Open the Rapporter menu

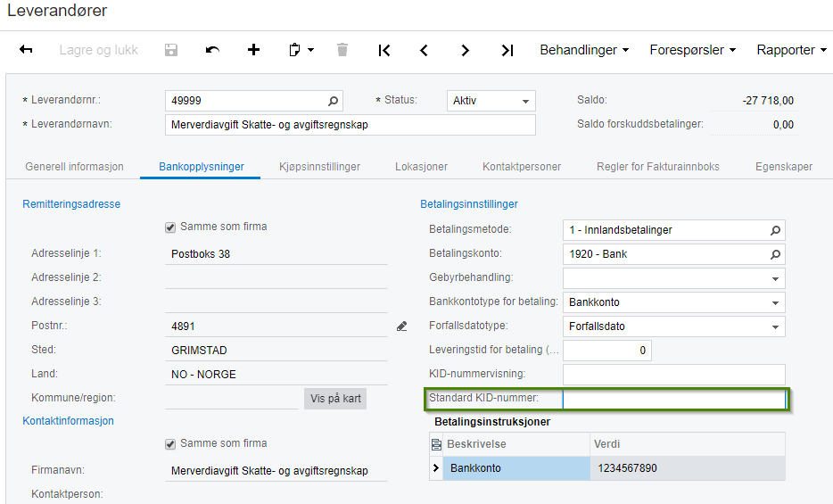792,50
